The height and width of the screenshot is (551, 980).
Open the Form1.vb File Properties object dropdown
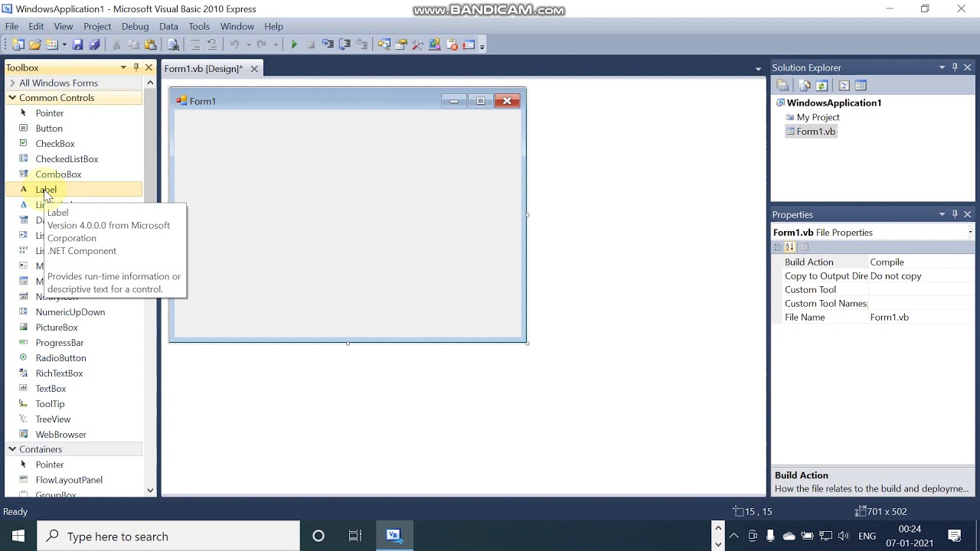coord(970,233)
